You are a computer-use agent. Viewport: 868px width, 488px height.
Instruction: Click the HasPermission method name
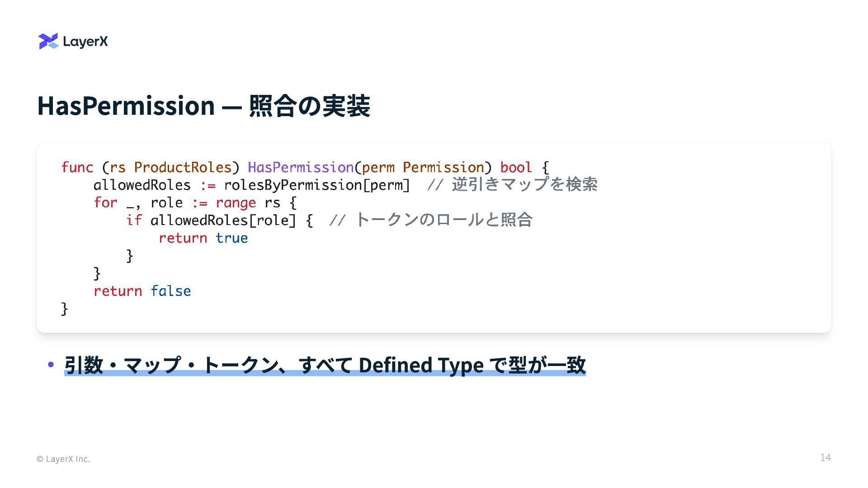tap(301, 168)
